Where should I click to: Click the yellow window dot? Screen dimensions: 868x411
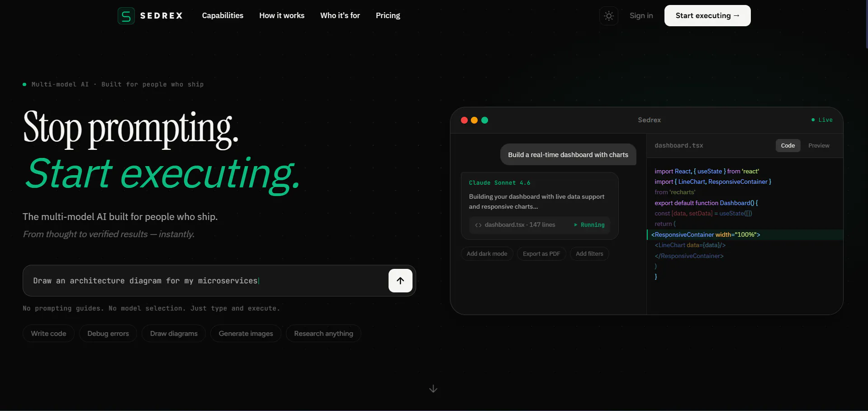pos(474,120)
